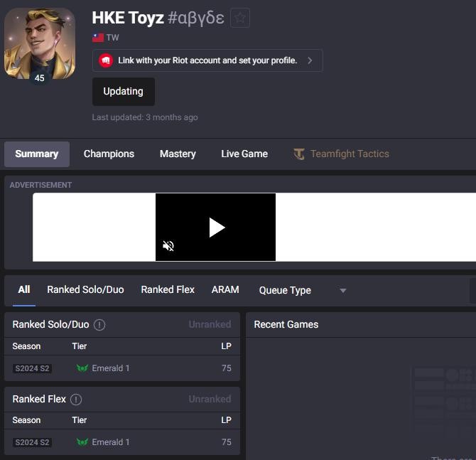The height and width of the screenshot is (460, 476).
Task: Click the Tier column header in Ranked Flex
Action: click(80, 420)
